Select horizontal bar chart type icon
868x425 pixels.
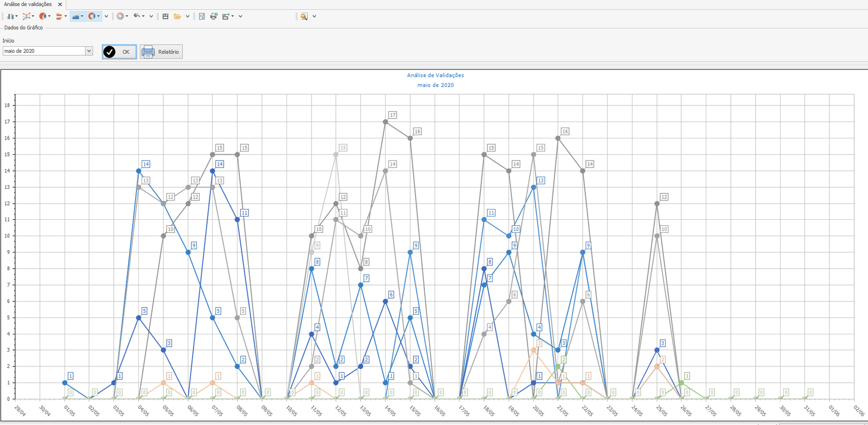click(59, 16)
